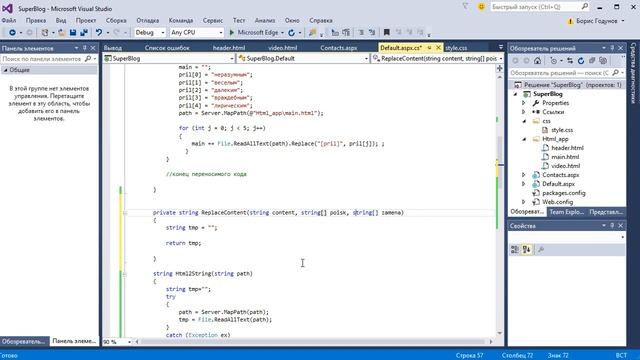Click the feedback smiley icon

[481, 7]
